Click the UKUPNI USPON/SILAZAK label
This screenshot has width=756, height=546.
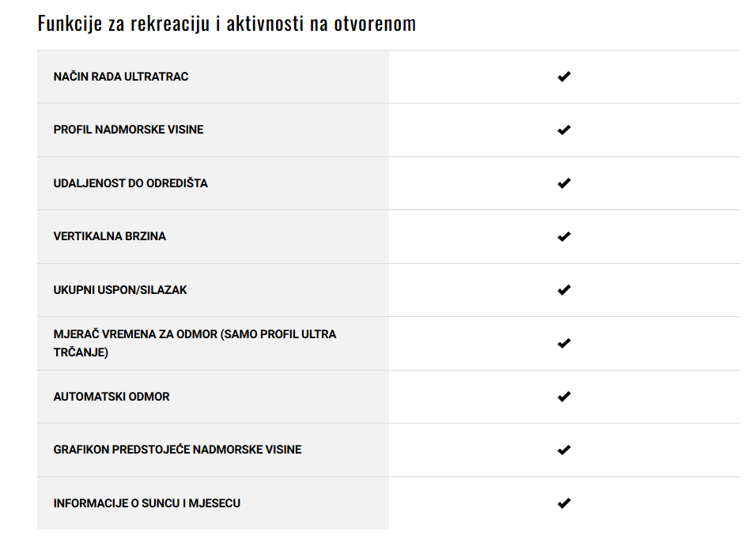pos(120,290)
